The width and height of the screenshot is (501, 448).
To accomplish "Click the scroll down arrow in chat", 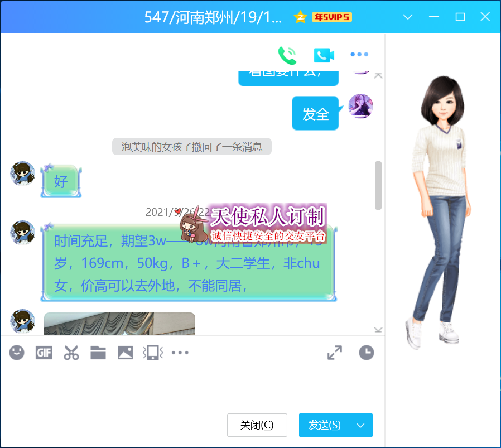I will tap(378, 330).
